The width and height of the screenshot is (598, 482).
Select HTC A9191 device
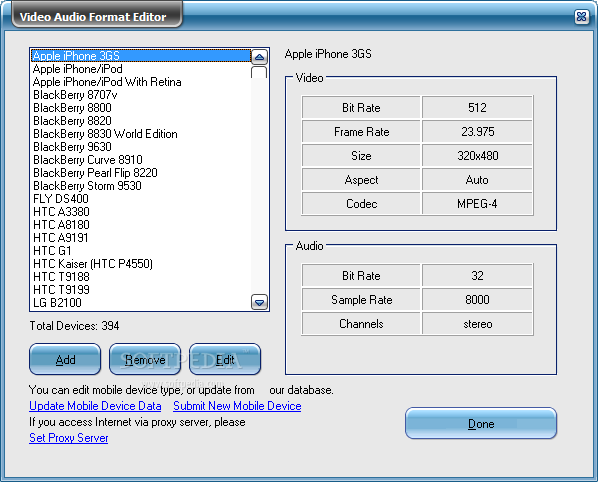click(x=141, y=237)
